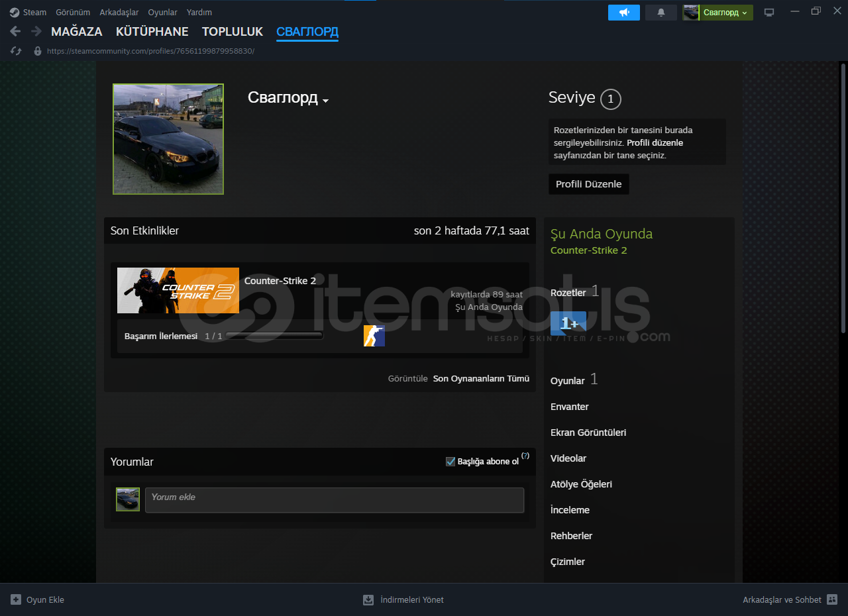Open the Counter-Strike 2 game title link
Viewport: 848px width, 616px height.
pos(280,281)
